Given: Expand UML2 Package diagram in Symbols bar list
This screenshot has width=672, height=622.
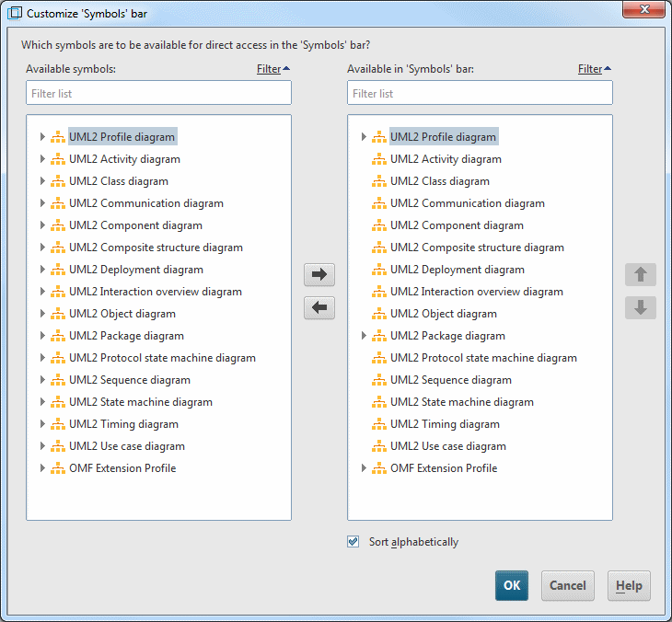Looking at the screenshot, I should pyautogui.click(x=364, y=336).
